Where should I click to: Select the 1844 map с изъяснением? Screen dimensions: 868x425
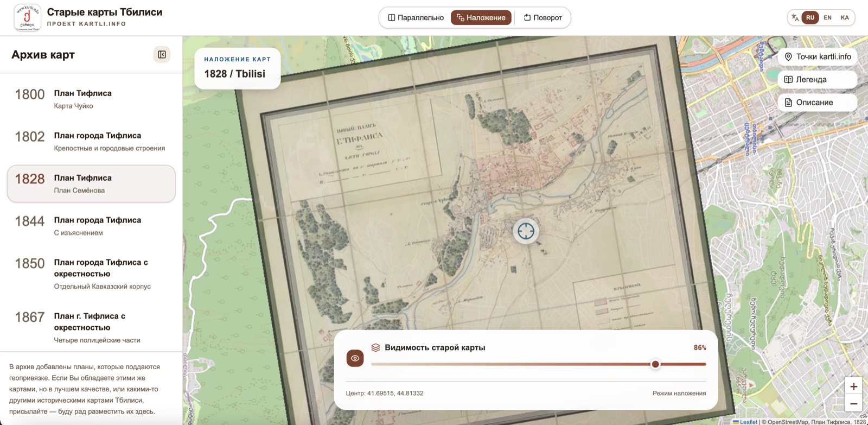coord(91,226)
